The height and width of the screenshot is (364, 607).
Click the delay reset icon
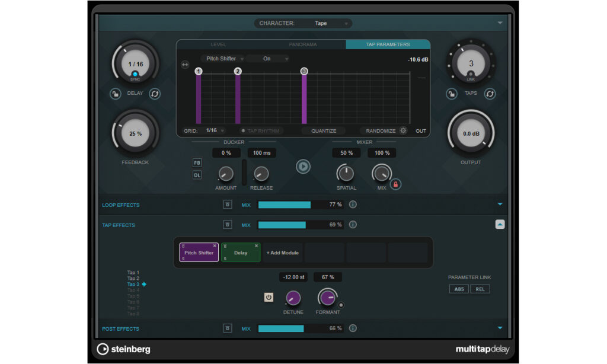(x=155, y=94)
